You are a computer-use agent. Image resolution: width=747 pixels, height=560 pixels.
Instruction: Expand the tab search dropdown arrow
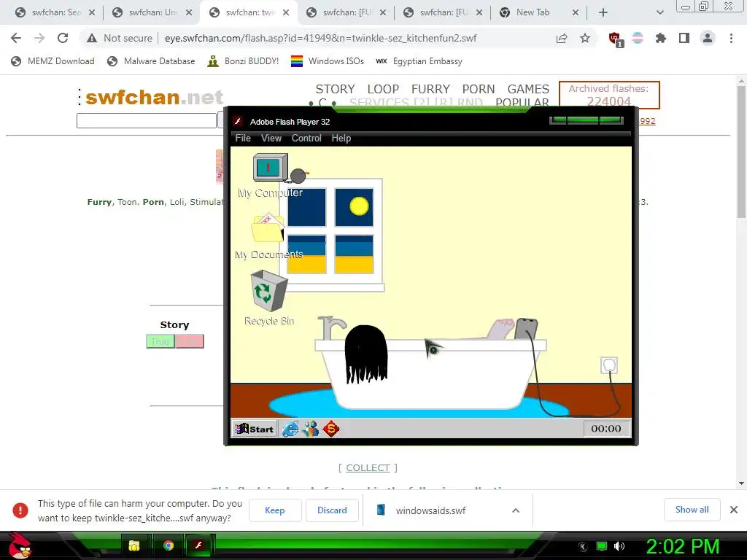click(x=659, y=13)
